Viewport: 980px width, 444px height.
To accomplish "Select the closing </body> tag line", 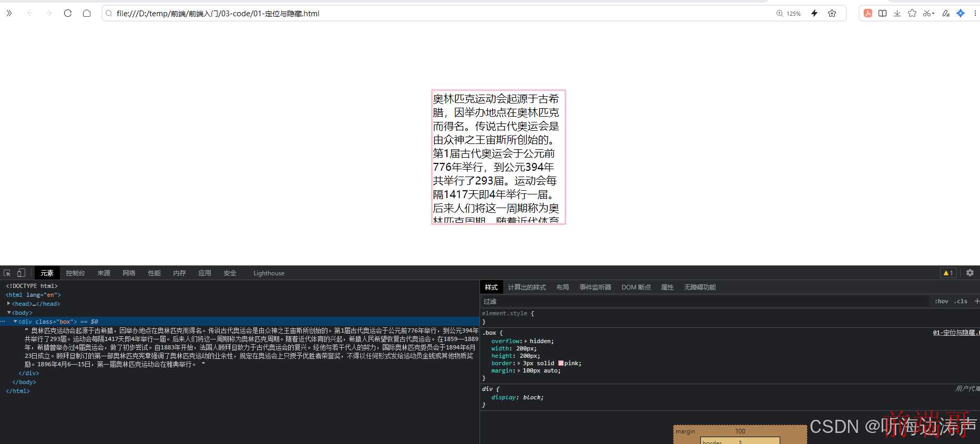I will point(24,383).
